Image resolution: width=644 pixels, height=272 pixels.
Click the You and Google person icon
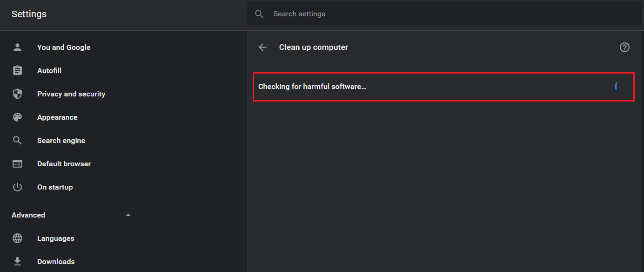pyautogui.click(x=17, y=47)
